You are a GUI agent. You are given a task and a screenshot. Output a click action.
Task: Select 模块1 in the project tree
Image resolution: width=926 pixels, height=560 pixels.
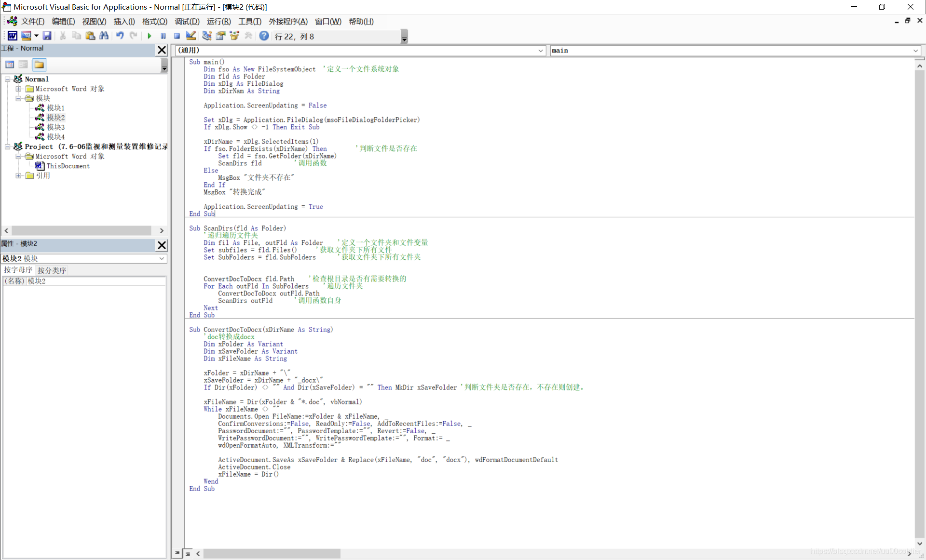tap(55, 108)
